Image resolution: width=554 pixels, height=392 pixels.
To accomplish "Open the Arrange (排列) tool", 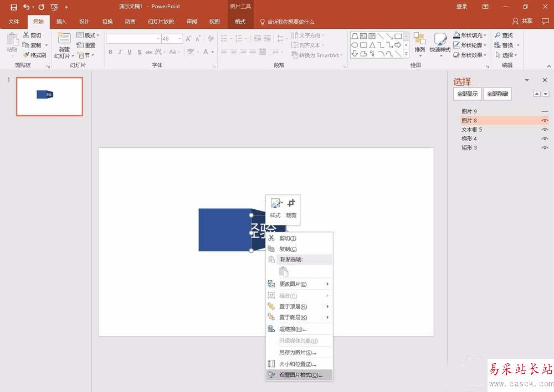I will coord(420,45).
